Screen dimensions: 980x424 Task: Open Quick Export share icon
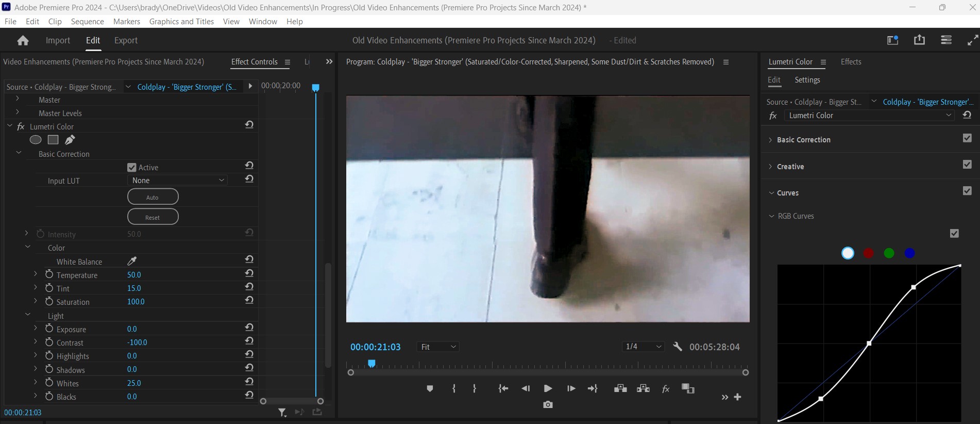[x=919, y=40]
